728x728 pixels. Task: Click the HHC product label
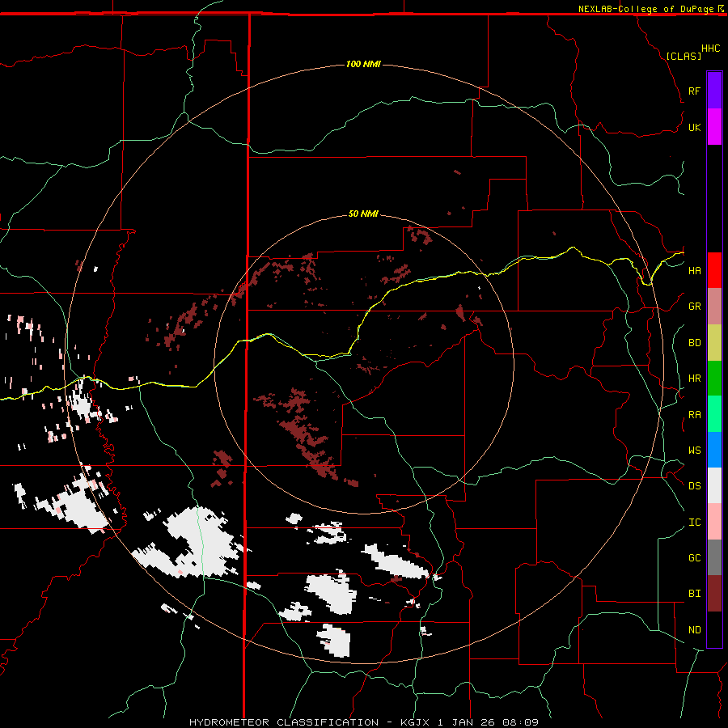(710, 49)
